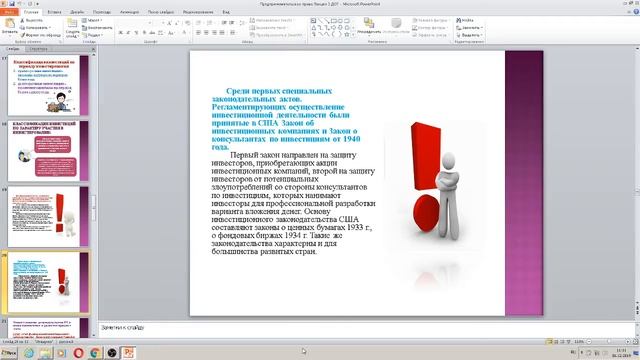
Task: Click the Cut (Вырезать) command
Action: coord(31,20)
